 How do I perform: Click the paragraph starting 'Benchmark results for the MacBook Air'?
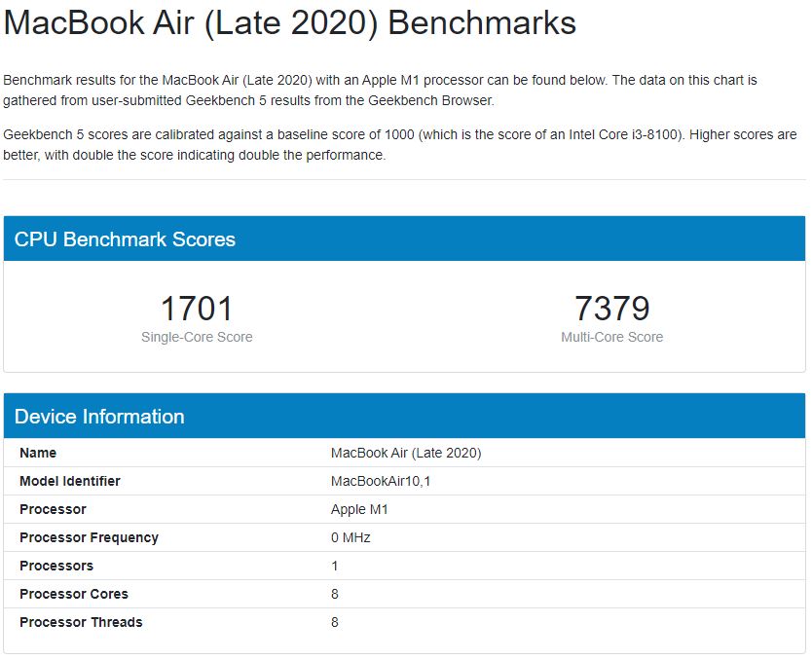tap(380, 91)
